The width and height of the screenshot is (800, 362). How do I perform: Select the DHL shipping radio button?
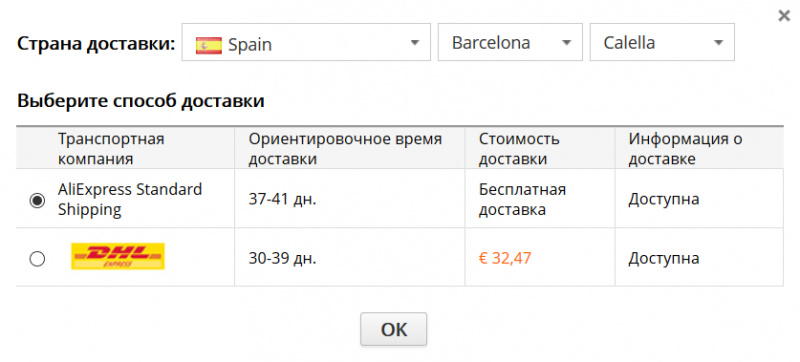pos(37,259)
